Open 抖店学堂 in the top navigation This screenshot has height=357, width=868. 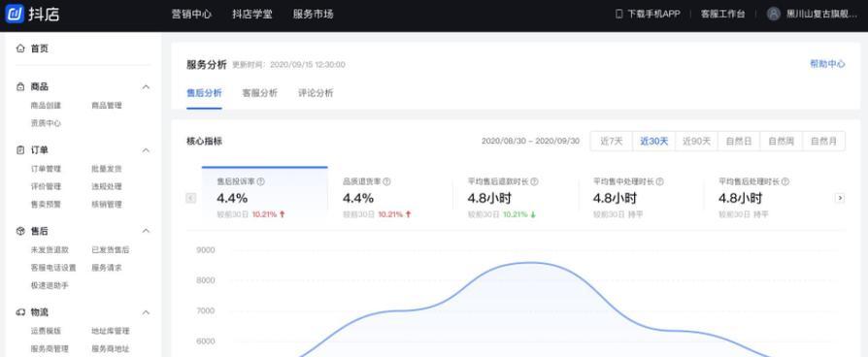252,15
